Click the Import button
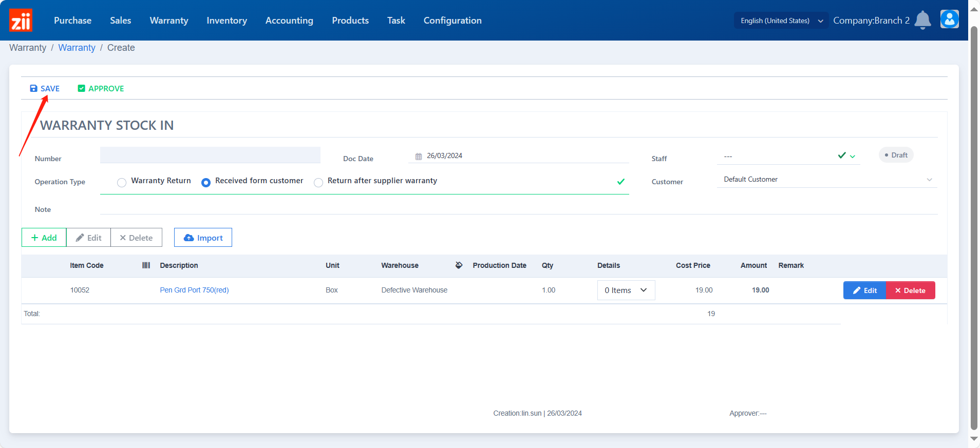Screen dimensions: 980x448 pyautogui.click(x=203, y=238)
